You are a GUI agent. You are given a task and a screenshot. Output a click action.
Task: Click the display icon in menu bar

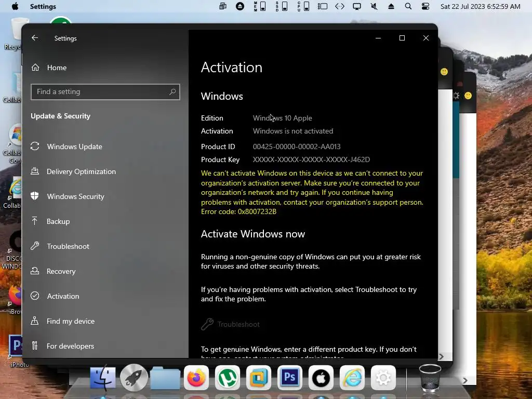356,6
